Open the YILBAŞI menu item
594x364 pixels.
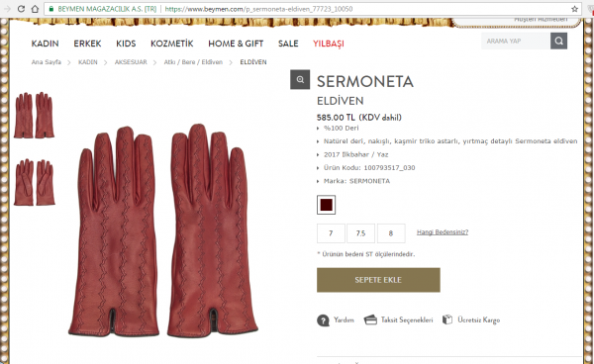329,44
